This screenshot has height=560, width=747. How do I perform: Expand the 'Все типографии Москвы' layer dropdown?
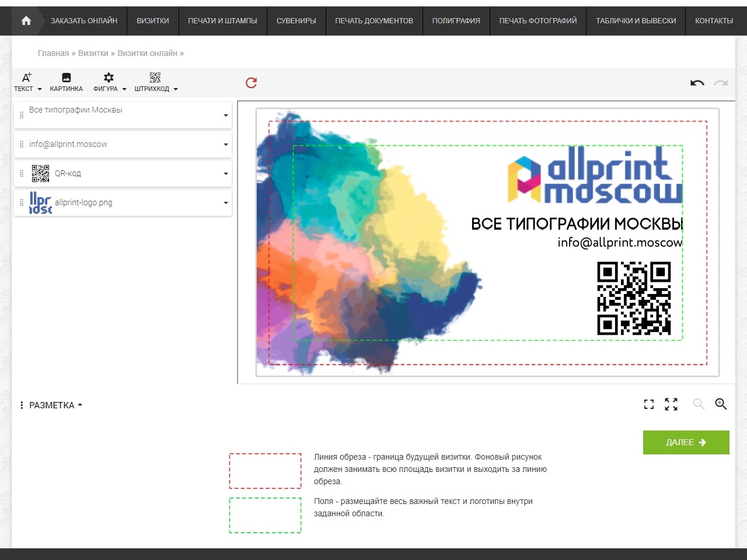226,116
